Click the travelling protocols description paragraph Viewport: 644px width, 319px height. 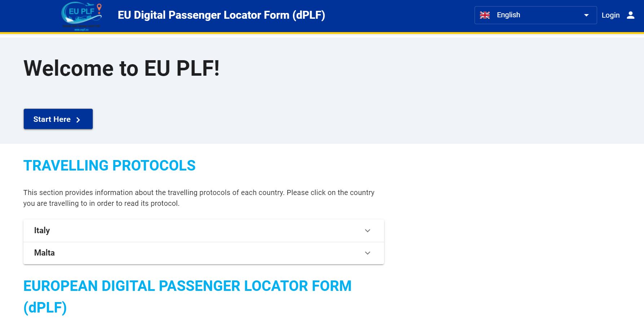(x=199, y=198)
